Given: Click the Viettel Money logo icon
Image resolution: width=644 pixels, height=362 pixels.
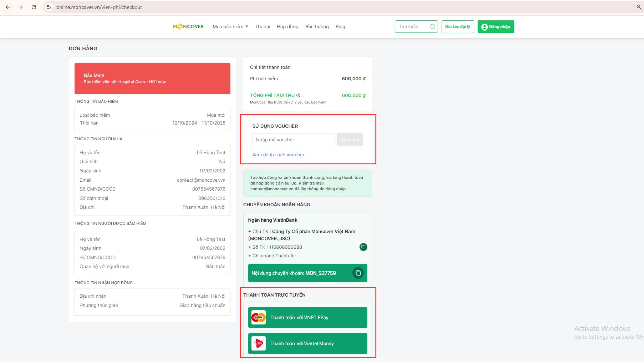Looking at the screenshot, I should click(259, 343).
